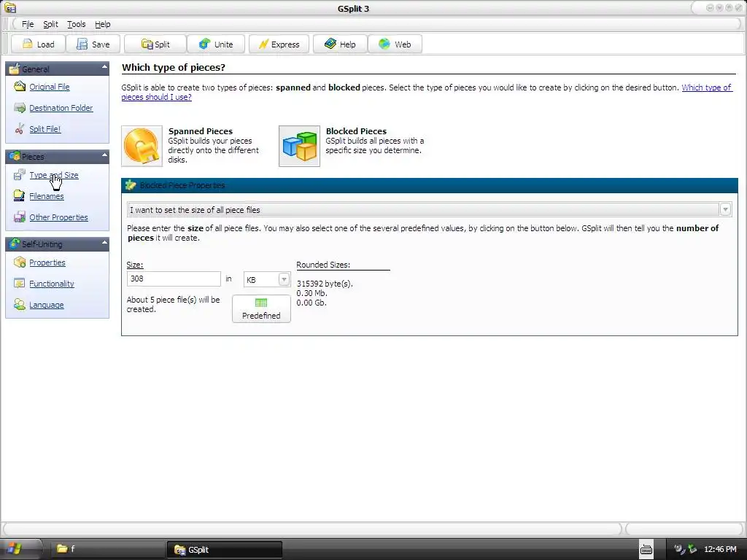Viewport: 747px width, 560px height.
Task: Click the Language icon
Action: (x=20, y=304)
